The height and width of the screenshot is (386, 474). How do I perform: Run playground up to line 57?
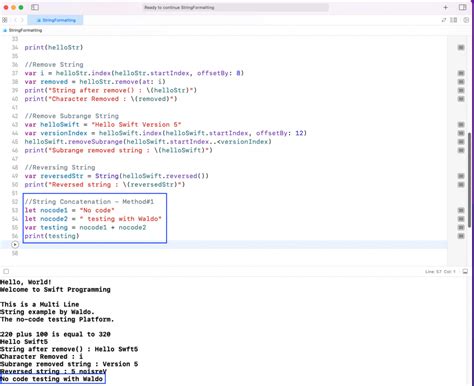(x=15, y=245)
